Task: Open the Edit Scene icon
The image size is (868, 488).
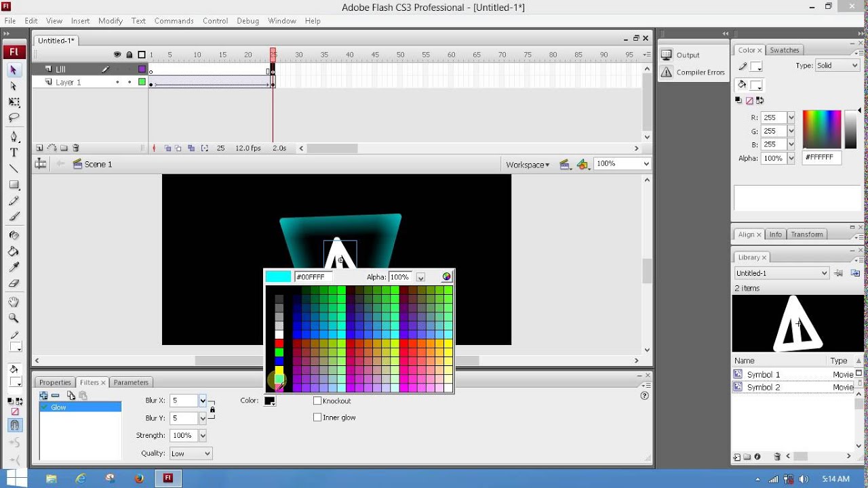Action: click(565, 164)
